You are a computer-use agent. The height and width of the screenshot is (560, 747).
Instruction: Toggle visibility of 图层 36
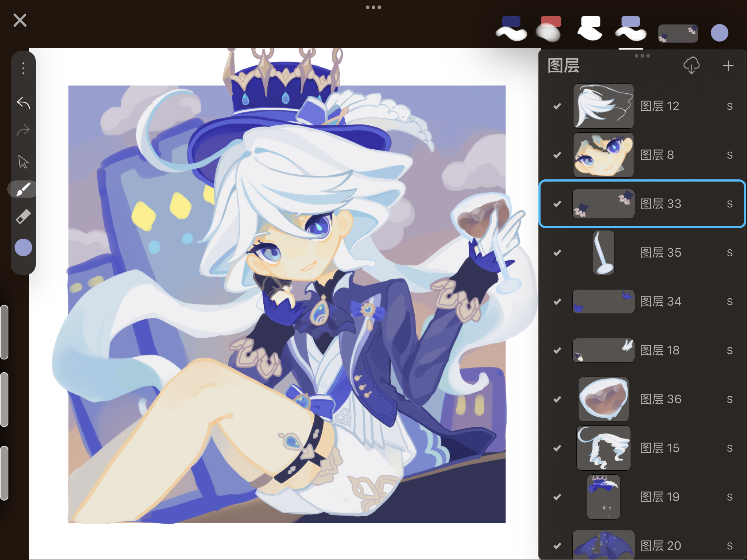[x=557, y=399]
